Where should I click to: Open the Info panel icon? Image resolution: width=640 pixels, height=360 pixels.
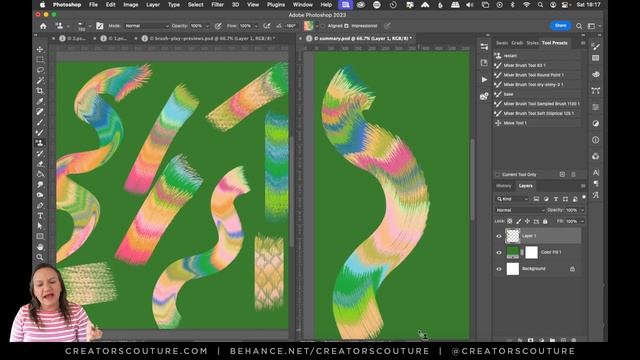pyautogui.click(x=596, y=140)
